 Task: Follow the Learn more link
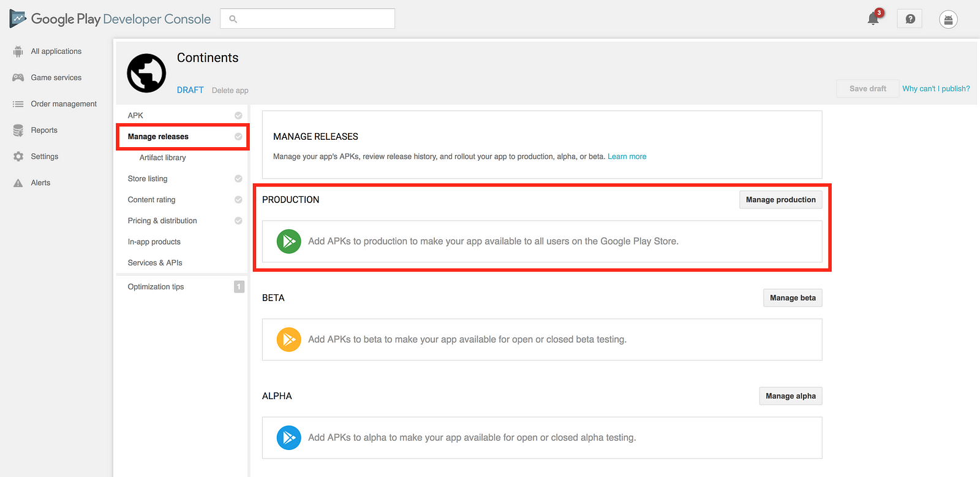point(627,157)
